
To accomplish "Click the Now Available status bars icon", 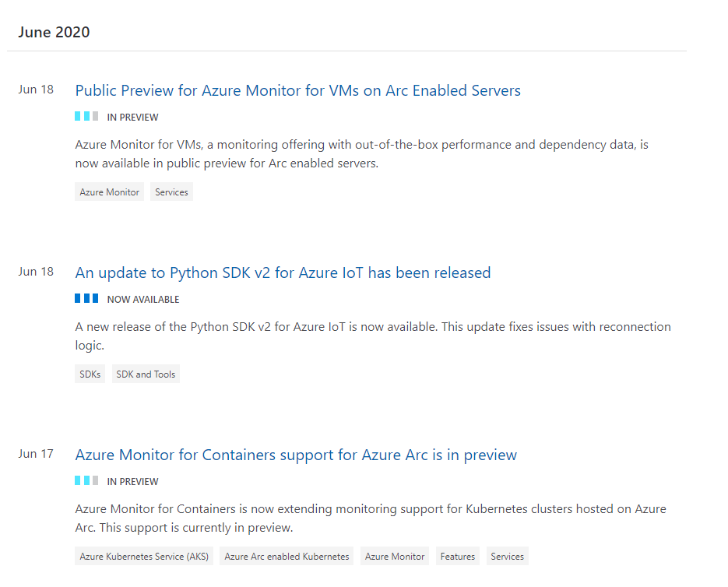I will [86, 298].
